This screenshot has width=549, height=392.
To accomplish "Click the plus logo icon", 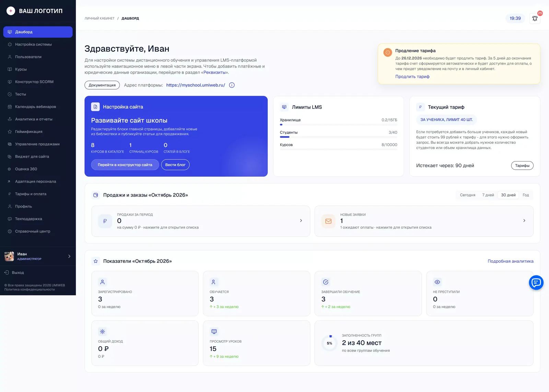I will [11, 11].
